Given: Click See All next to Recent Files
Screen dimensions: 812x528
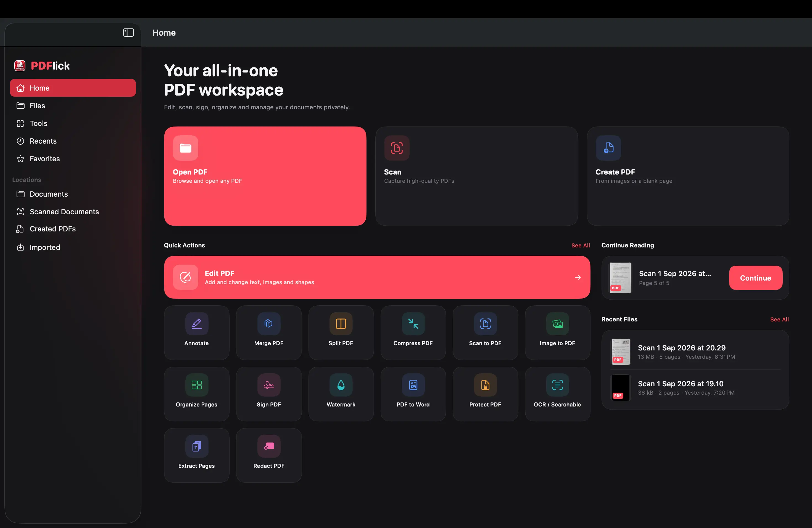Looking at the screenshot, I should 779,320.
